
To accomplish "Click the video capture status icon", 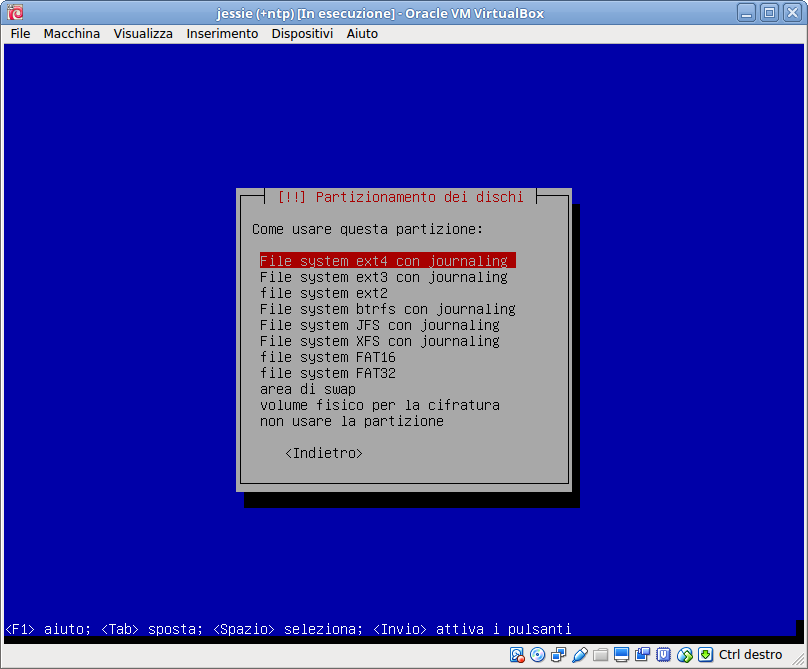I will click(x=643, y=655).
